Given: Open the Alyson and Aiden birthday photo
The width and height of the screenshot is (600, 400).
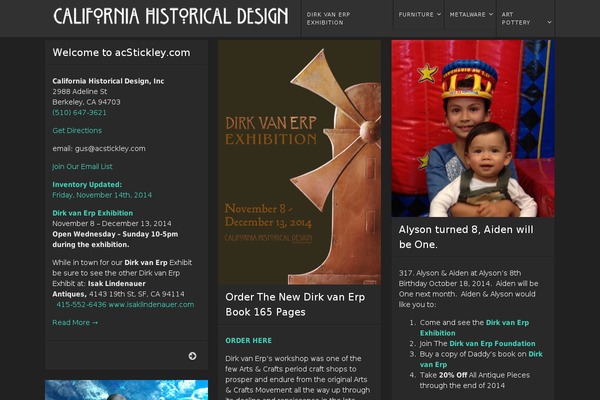Looking at the screenshot, I should coord(473,129).
